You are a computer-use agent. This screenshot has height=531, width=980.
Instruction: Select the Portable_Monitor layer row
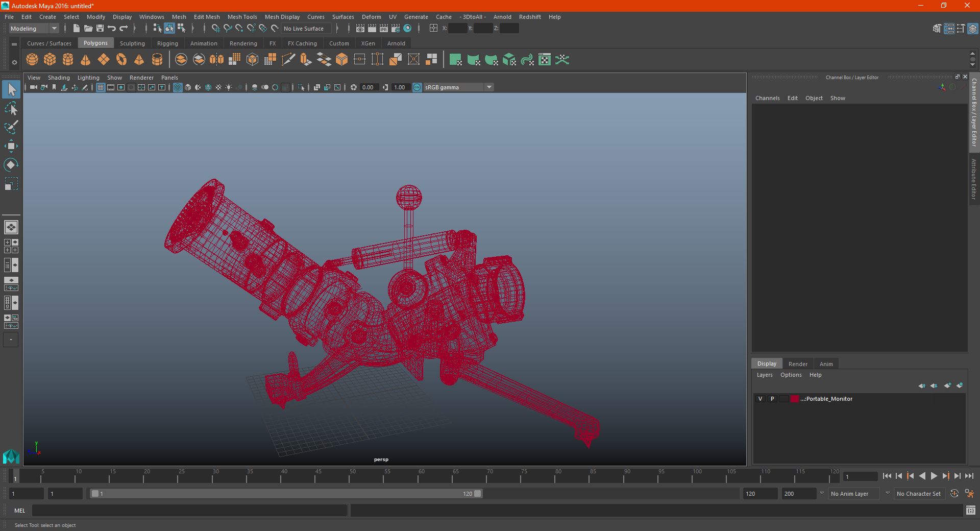click(x=859, y=399)
